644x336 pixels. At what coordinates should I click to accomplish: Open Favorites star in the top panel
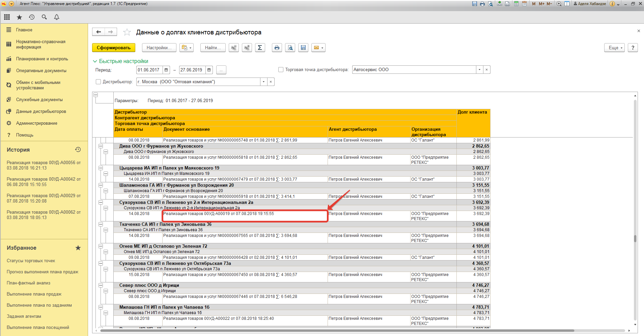19,17
